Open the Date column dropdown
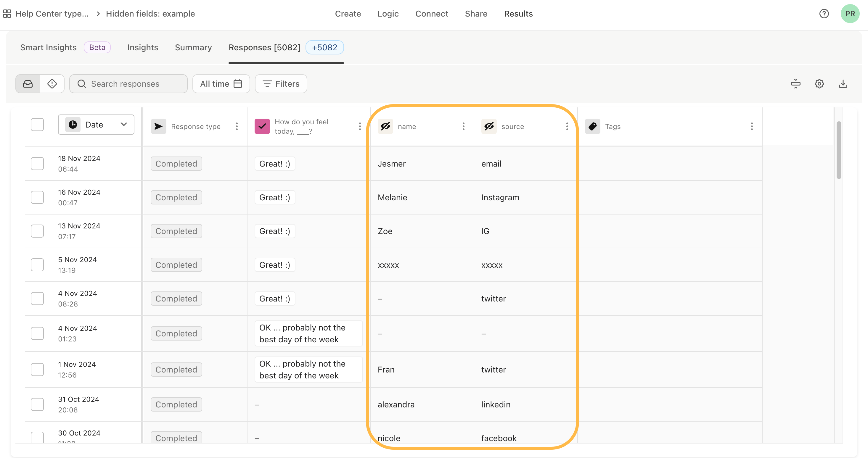The width and height of the screenshot is (868, 458). [96, 124]
